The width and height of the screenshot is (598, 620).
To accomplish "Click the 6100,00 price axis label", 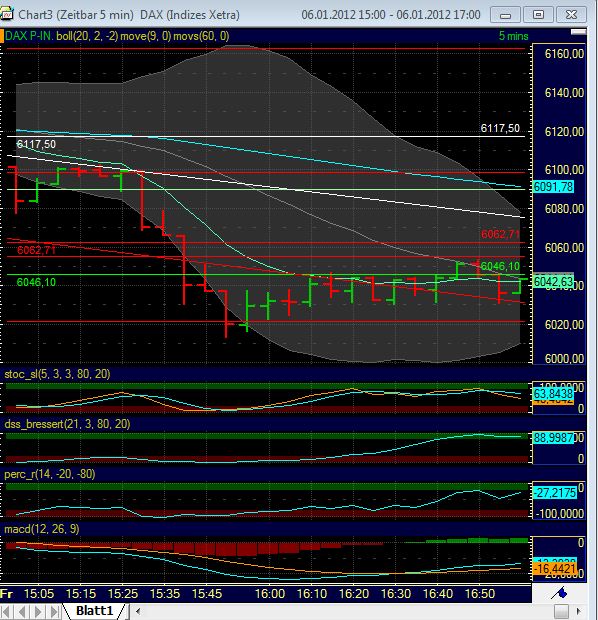I will click(564, 170).
